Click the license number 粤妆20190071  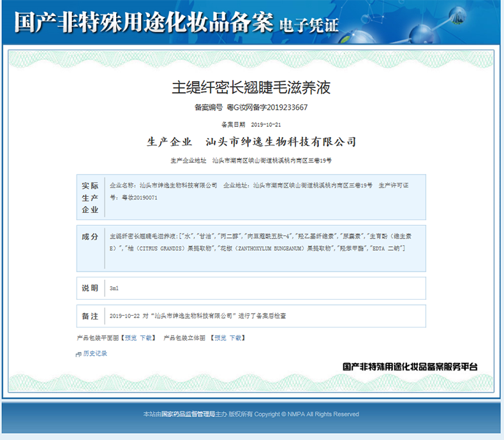140,198
